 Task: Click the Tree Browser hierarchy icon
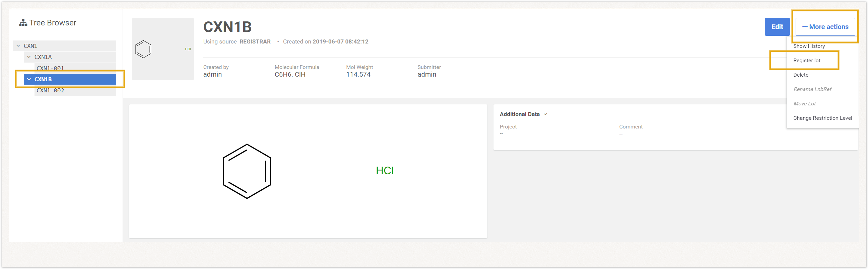point(23,23)
